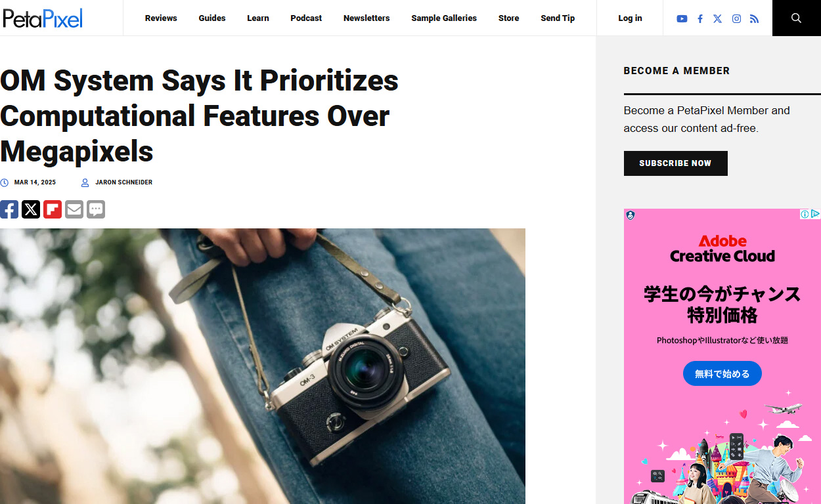This screenshot has height=504, width=821.
Task: Open the PetaPixel YouTube channel icon
Action: click(682, 18)
